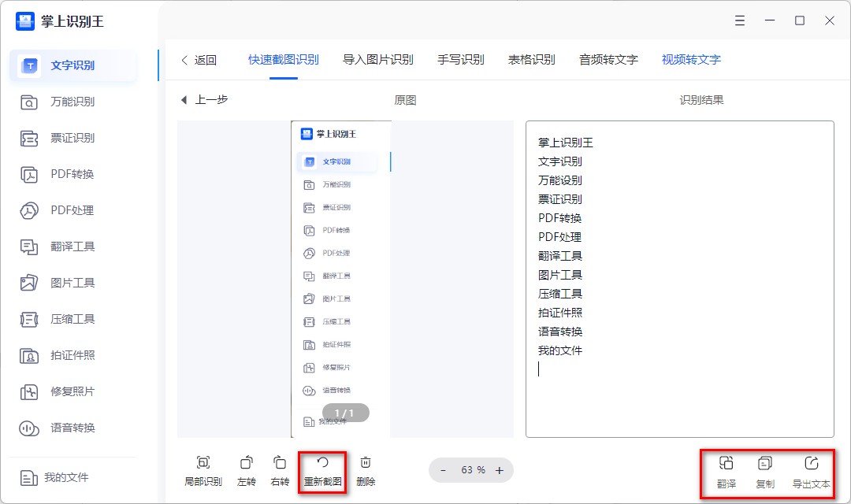Increase zoom with the plus control
Screen dimensions: 851x504
500,470
